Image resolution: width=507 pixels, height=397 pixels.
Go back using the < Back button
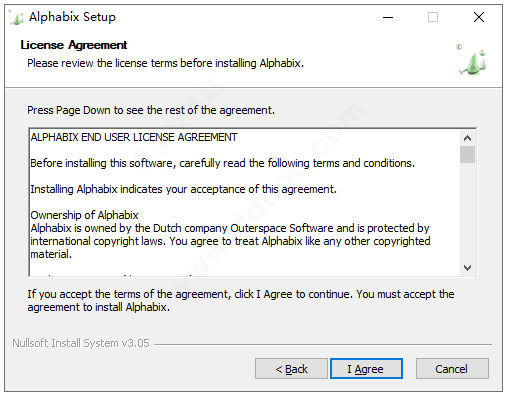point(291,369)
